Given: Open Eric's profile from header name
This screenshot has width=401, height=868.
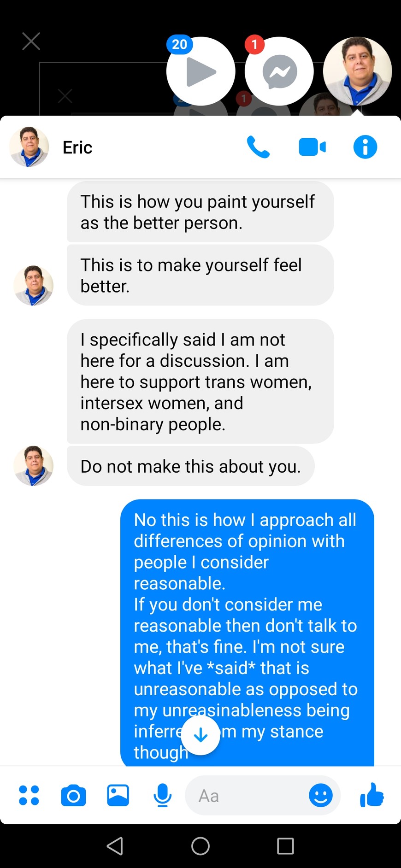Looking at the screenshot, I should 77,147.
